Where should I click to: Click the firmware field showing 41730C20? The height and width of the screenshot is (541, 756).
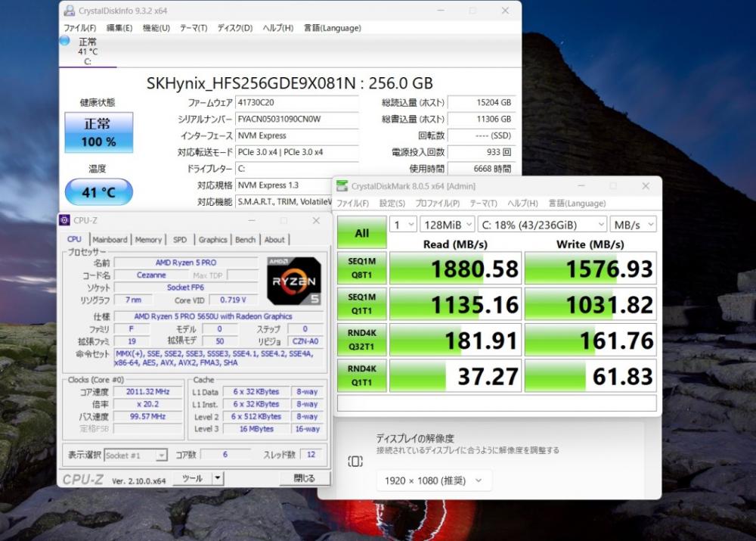pos(297,102)
